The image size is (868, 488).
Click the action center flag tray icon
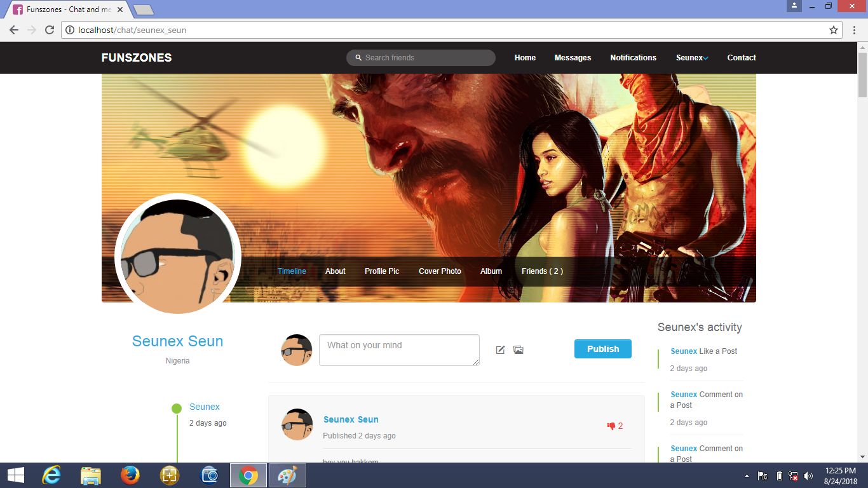(763, 476)
